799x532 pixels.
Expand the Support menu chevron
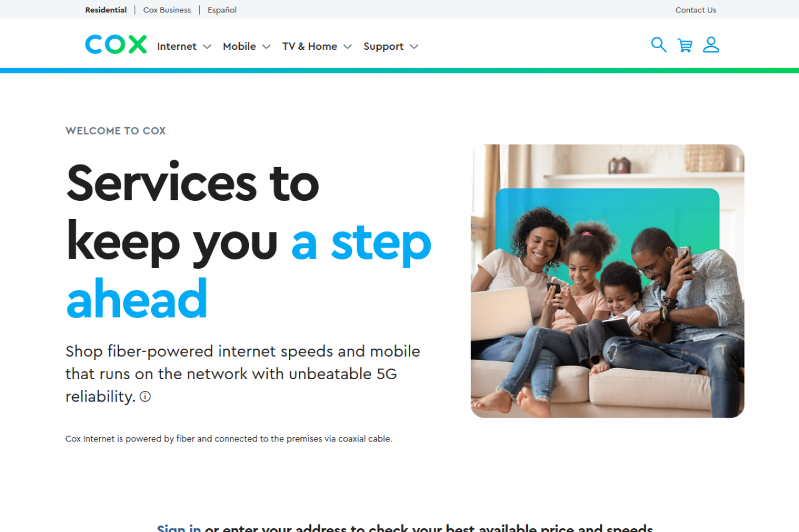point(414,47)
